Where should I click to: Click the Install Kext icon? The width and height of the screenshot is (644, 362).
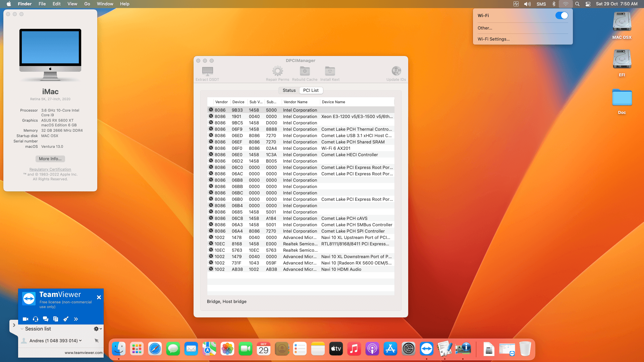coord(330,71)
